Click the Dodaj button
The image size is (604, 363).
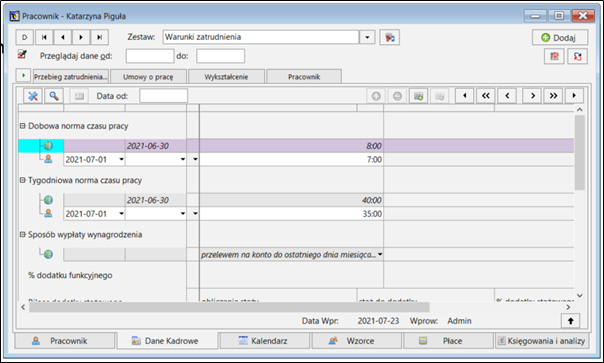point(560,37)
